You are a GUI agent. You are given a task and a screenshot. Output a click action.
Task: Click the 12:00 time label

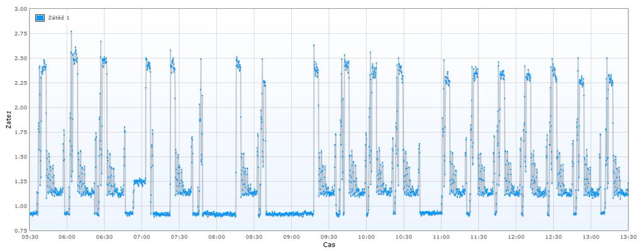pyautogui.click(x=516, y=237)
